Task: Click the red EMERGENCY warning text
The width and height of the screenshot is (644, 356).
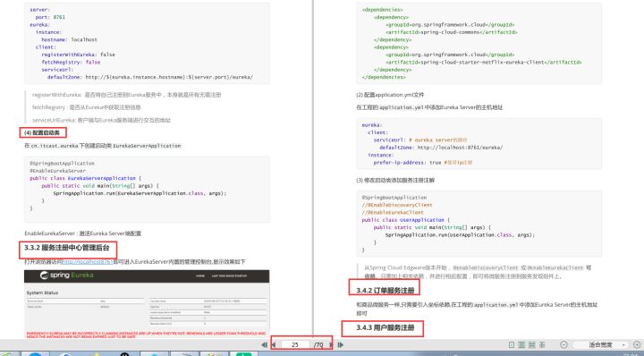Action: (146, 335)
